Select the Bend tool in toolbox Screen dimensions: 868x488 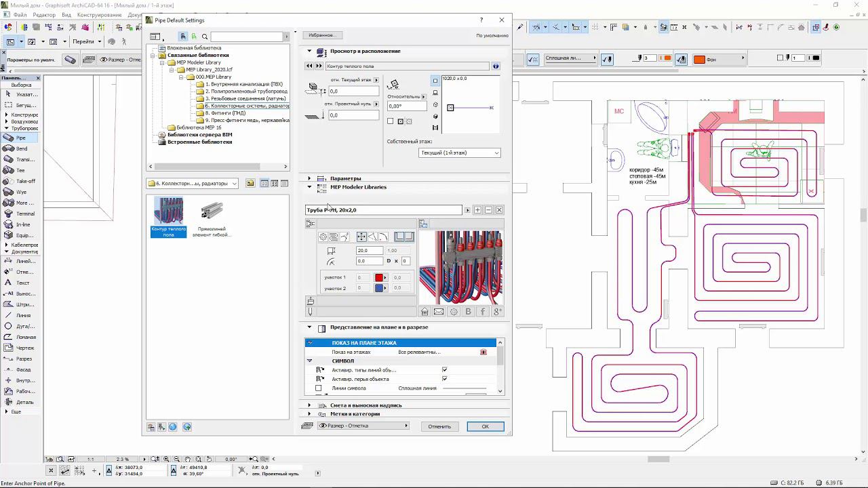tap(21, 148)
